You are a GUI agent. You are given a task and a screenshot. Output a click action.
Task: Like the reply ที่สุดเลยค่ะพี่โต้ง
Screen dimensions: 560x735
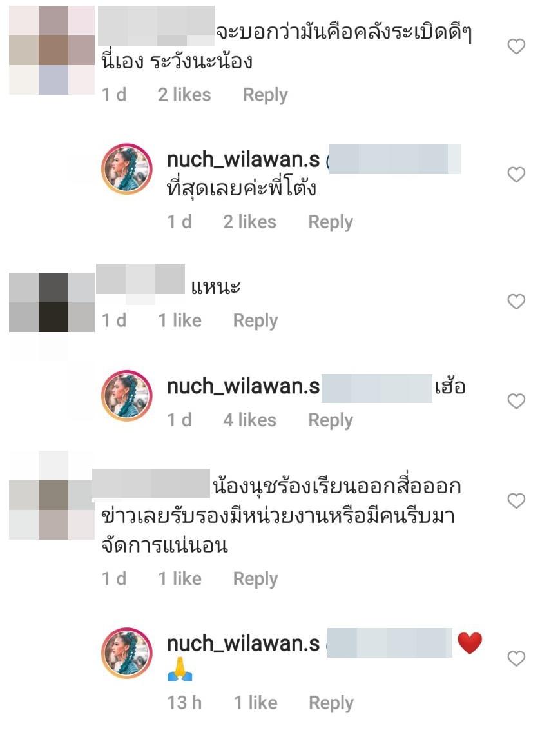coord(516,174)
